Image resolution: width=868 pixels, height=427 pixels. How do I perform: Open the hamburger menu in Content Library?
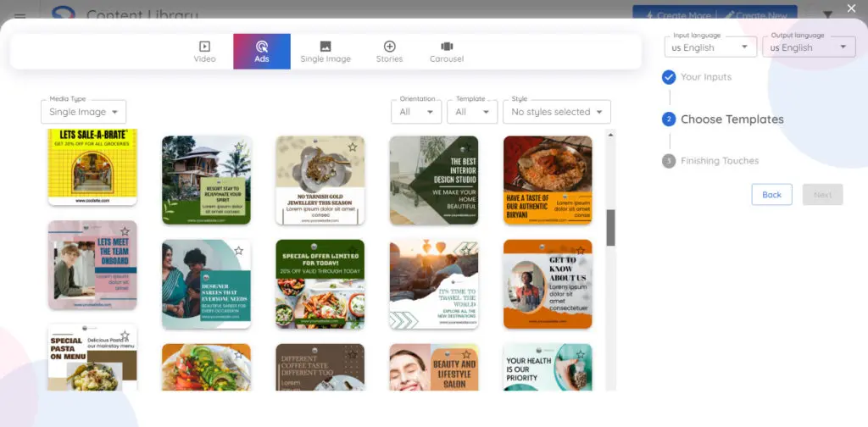(x=20, y=15)
